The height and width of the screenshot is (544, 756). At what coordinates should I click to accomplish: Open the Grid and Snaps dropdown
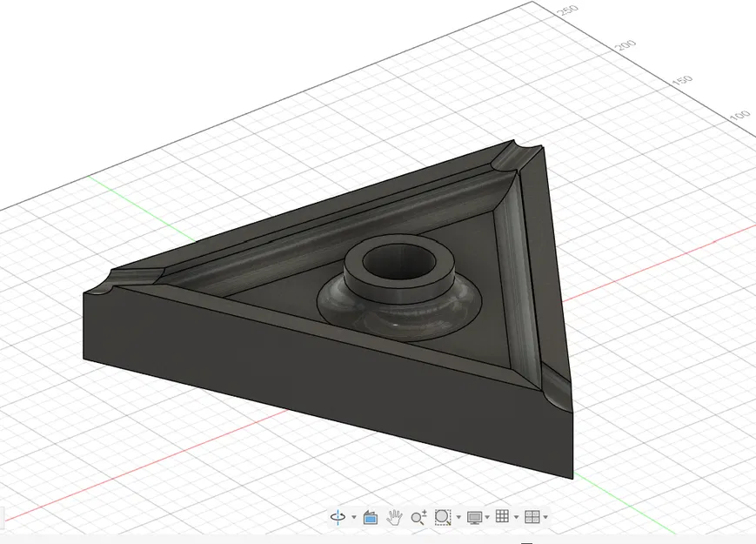point(515,518)
